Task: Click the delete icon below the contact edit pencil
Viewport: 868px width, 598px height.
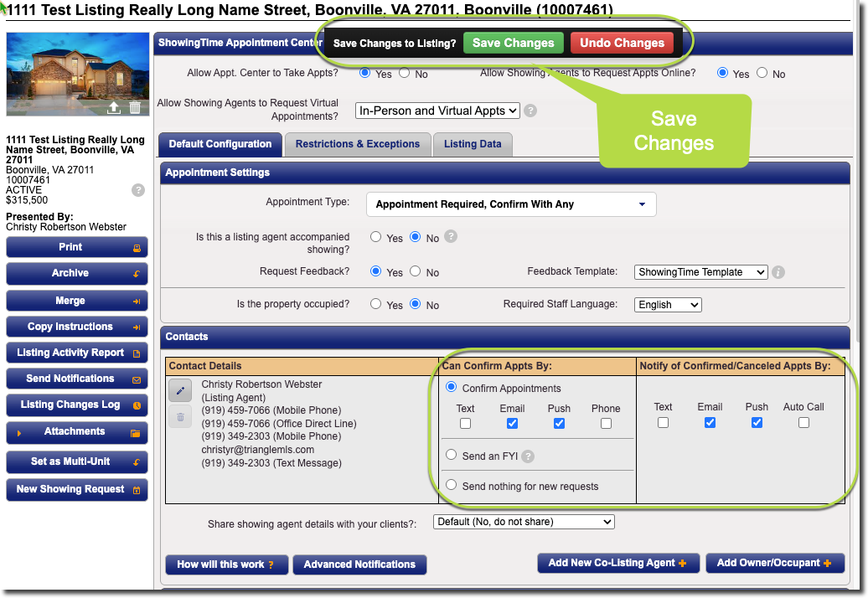Action: [x=180, y=417]
